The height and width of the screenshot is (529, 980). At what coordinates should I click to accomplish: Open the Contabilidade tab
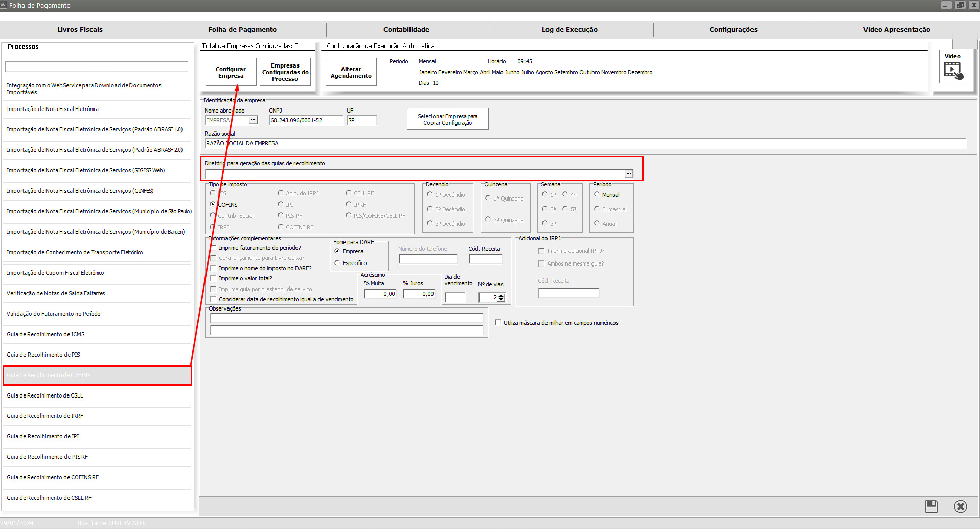tap(406, 30)
